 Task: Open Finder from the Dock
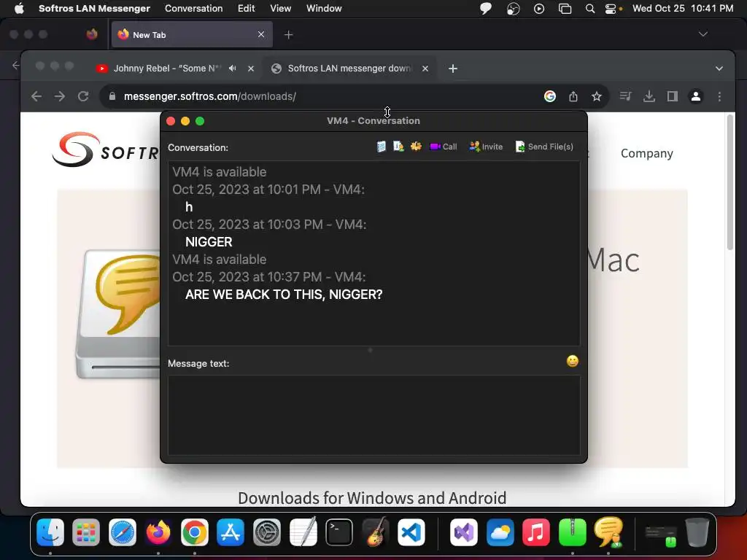tap(50, 532)
